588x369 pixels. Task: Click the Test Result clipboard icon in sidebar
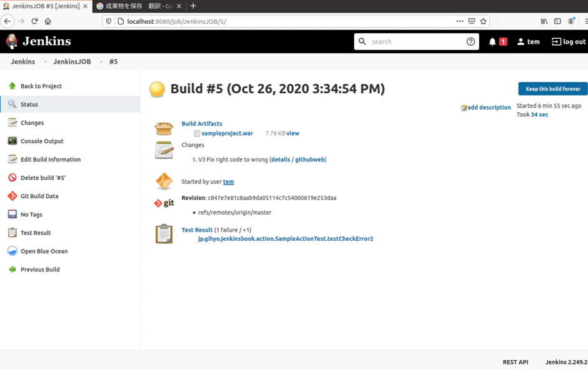[x=12, y=233]
